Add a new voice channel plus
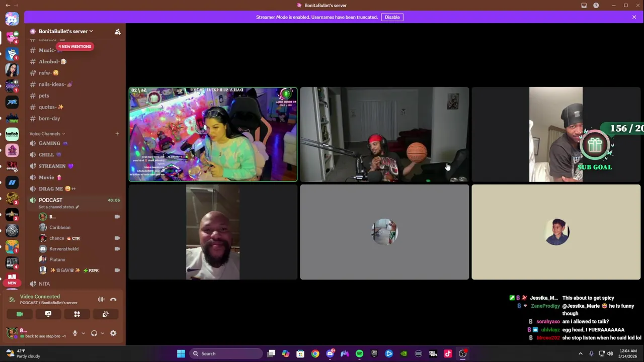Screen dimensions: 644x362 pyautogui.click(x=117, y=134)
